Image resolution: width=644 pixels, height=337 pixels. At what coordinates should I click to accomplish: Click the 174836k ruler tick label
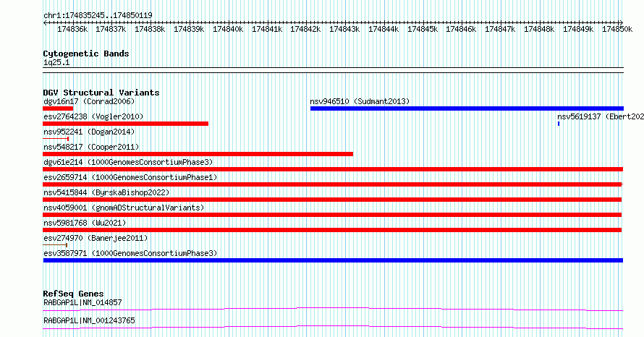pyautogui.click(x=72, y=29)
